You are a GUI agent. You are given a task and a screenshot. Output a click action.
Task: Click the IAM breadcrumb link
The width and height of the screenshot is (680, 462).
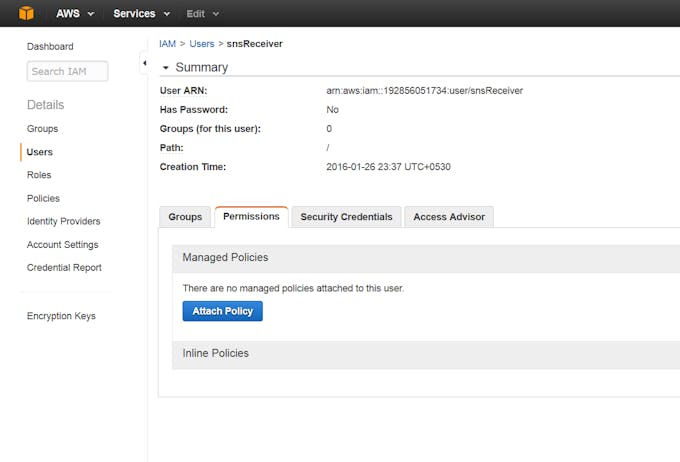tap(167, 44)
